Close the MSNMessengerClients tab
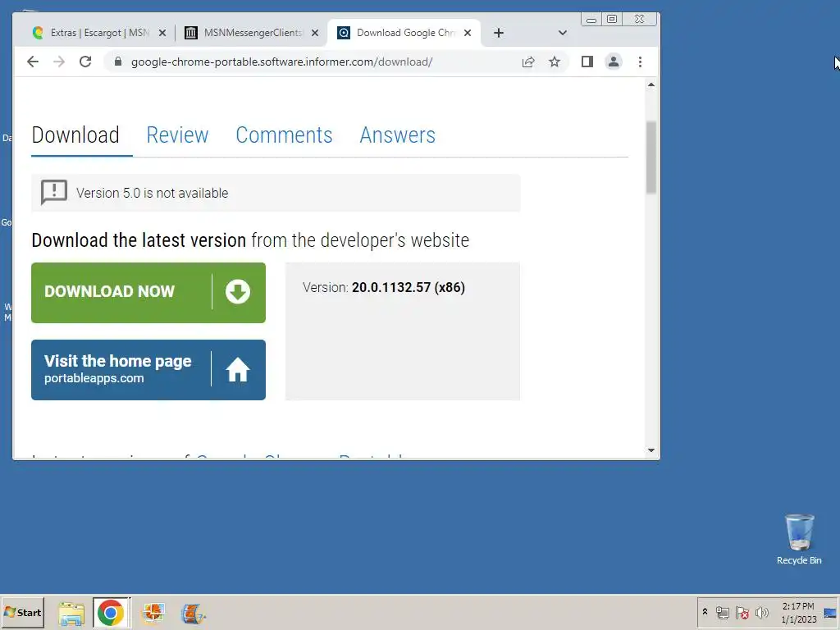Image resolution: width=840 pixels, height=630 pixels. [315, 33]
